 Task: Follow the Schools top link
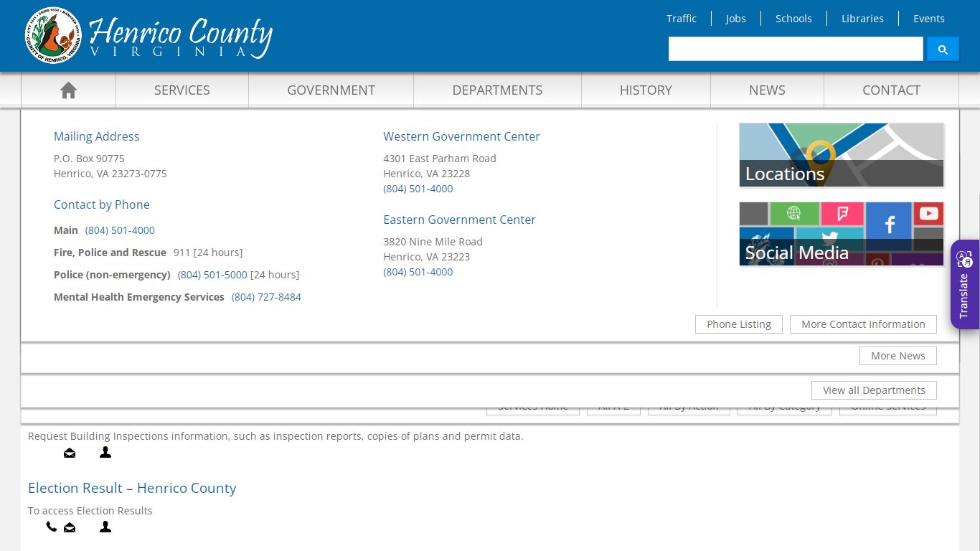click(793, 19)
